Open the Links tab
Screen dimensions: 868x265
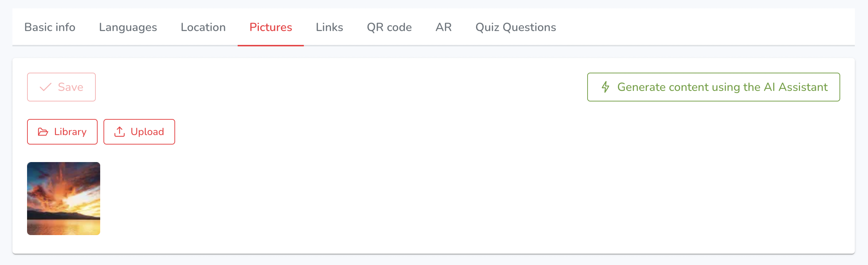pyautogui.click(x=329, y=27)
